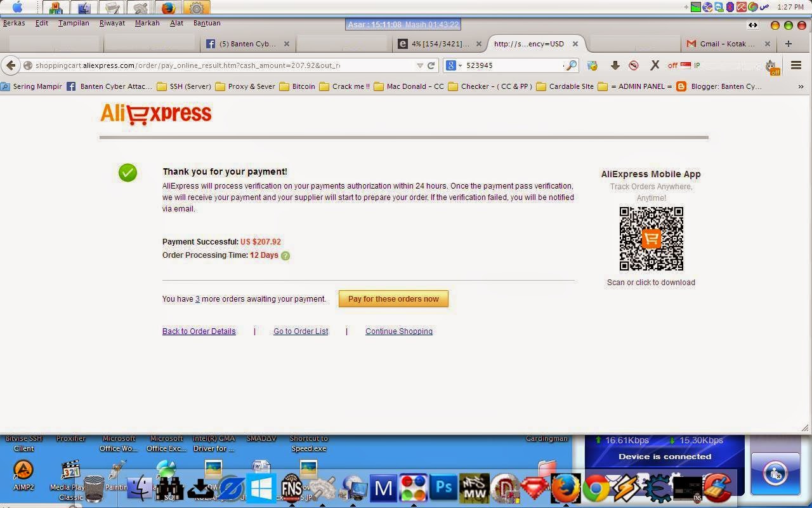Click Pay for these orders now button

(393, 299)
